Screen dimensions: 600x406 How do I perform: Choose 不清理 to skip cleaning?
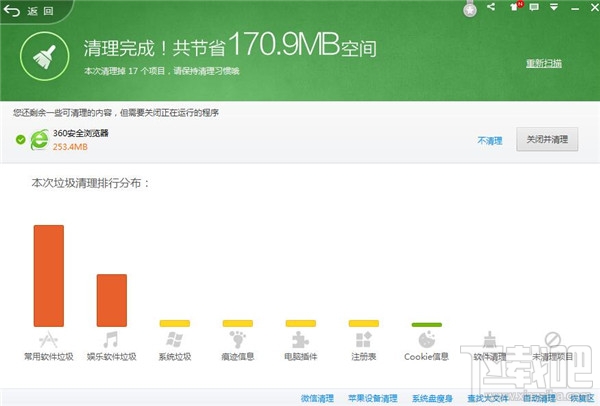(x=490, y=141)
